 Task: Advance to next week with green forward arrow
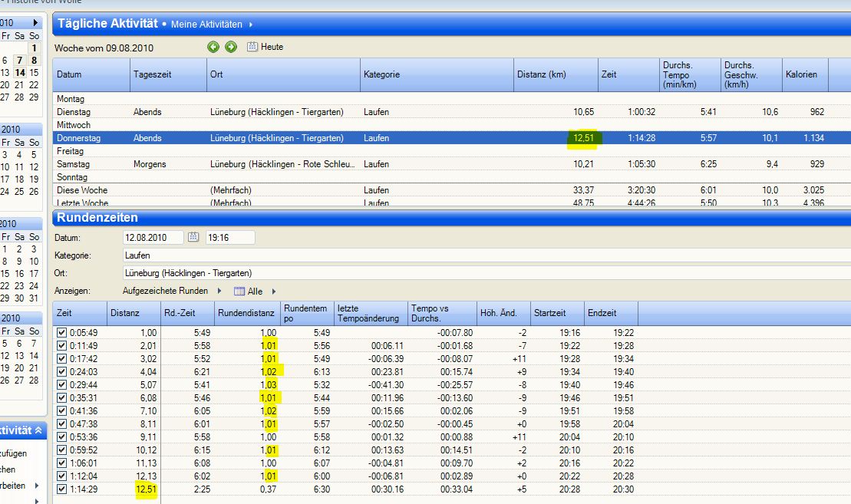coord(230,47)
